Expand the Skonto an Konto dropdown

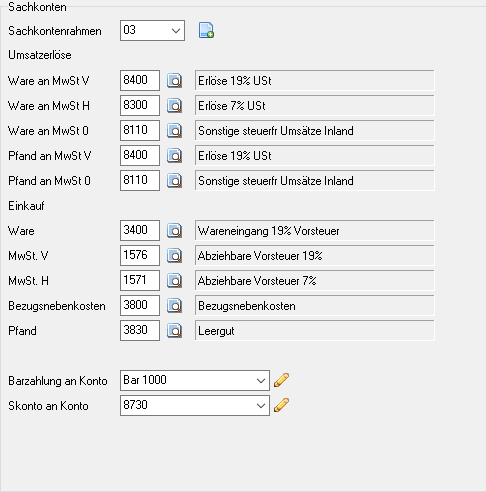click(261, 405)
